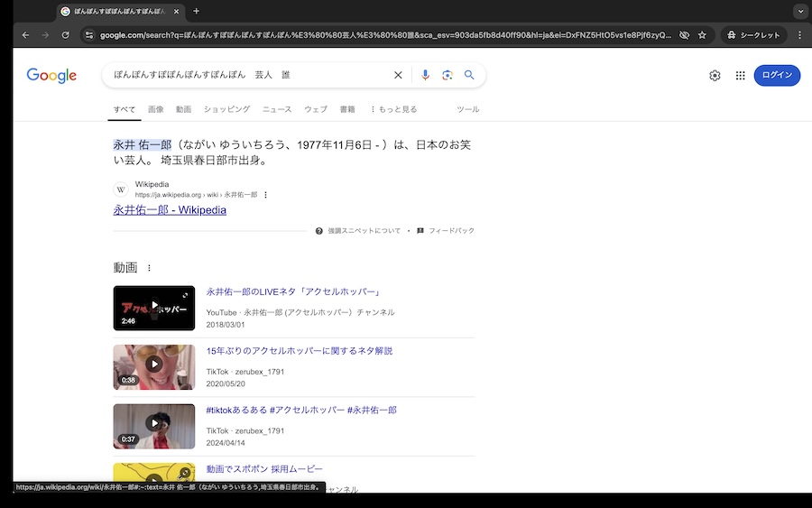Switch to ショッピング tab
Viewport: 812px width, 508px height.
tap(226, 109)
